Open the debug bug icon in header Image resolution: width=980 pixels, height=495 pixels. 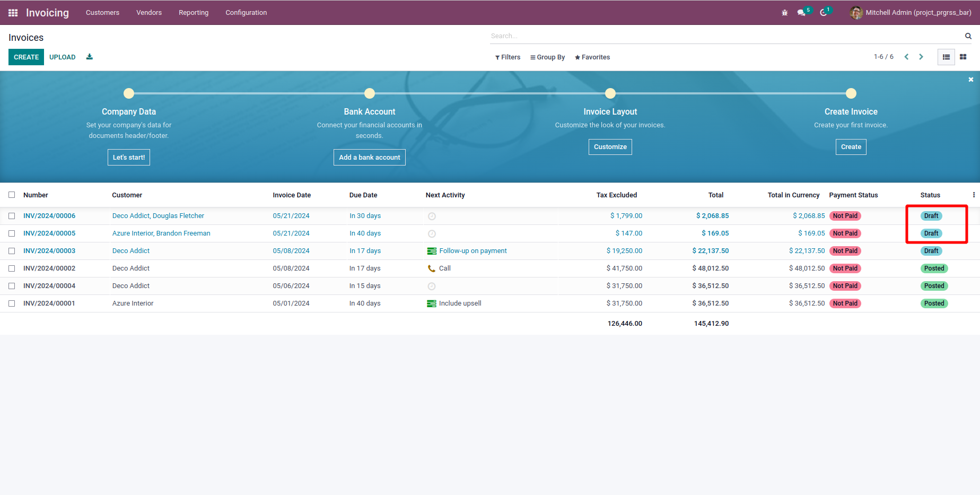[784, 13]
